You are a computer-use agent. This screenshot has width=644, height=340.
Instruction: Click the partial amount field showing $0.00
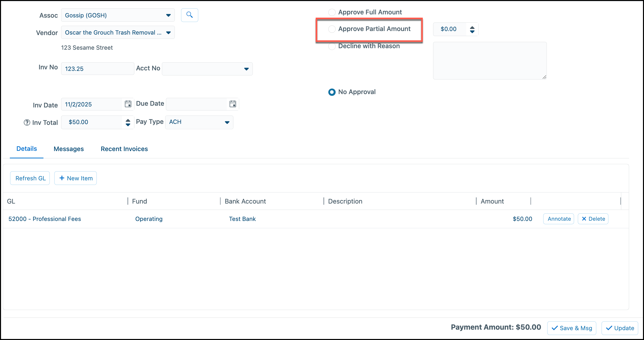pos(450,29)
